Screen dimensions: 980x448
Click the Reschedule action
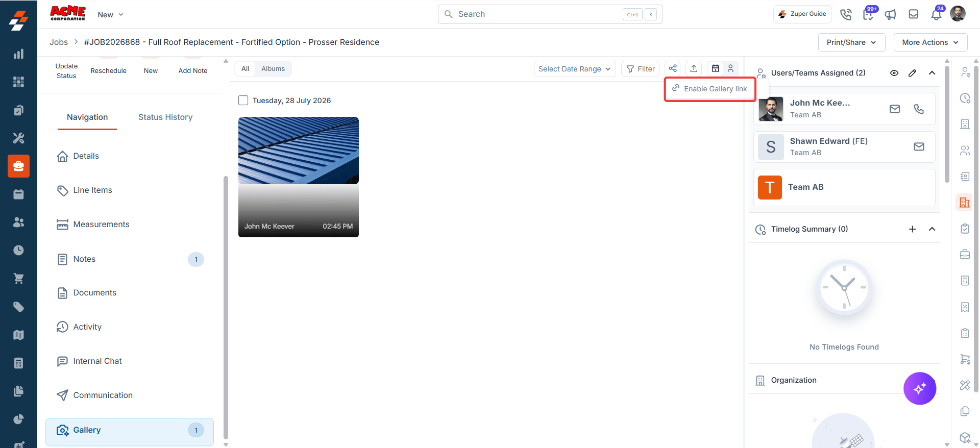(x=109, y=71)
